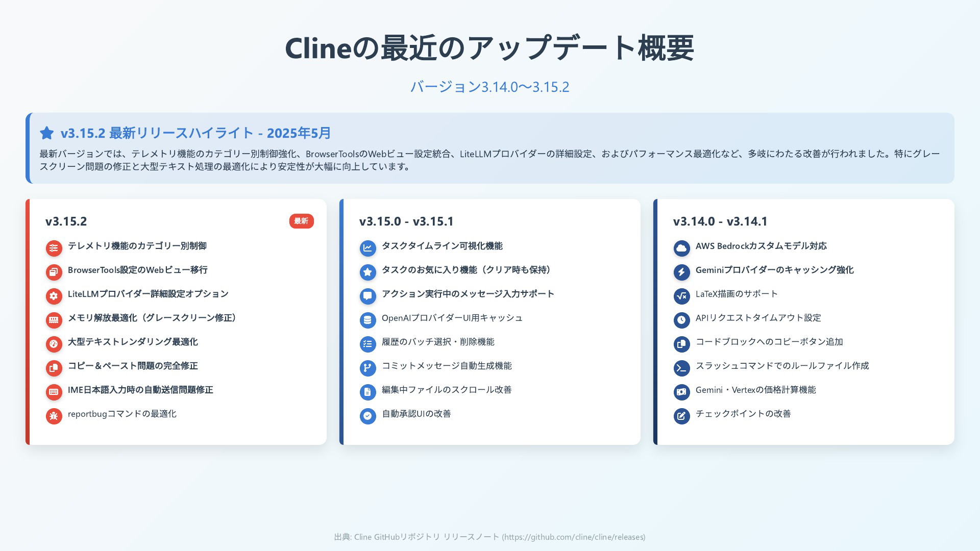This screenshot has height=551, width=980.
Task: Click the text BrowserTools設定のWebビュー移行
Action: (x=138, y=270)
